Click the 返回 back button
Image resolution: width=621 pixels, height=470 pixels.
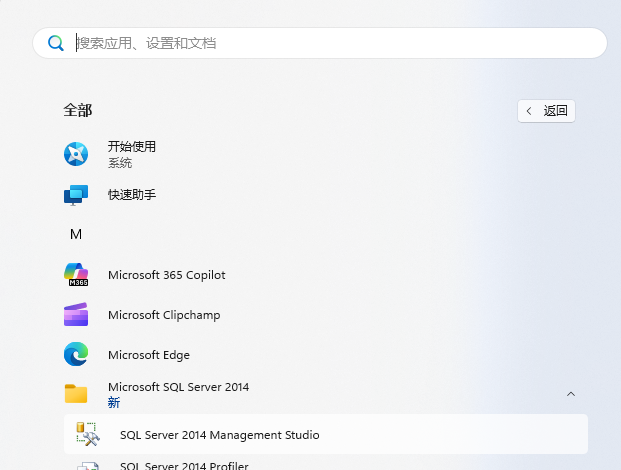click(x=546, y=111)
